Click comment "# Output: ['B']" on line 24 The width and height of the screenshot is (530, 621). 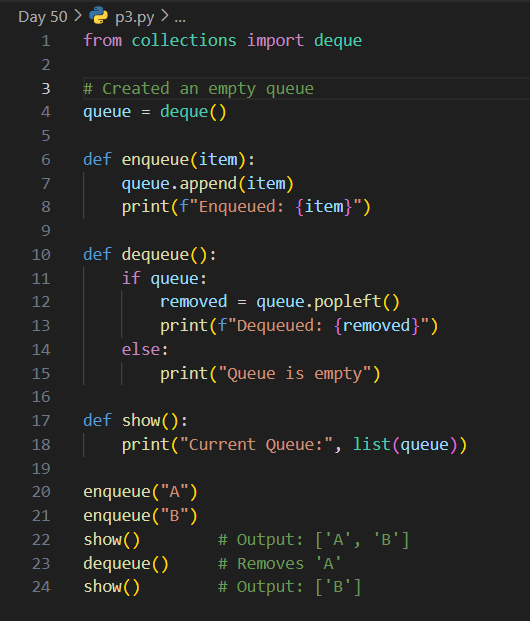coord(290,587)
